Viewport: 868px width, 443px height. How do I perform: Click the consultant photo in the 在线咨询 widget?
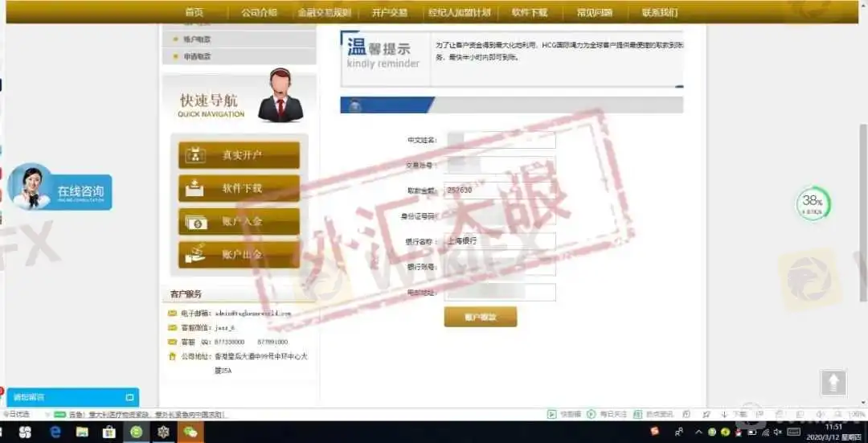(x=31, y=187)
